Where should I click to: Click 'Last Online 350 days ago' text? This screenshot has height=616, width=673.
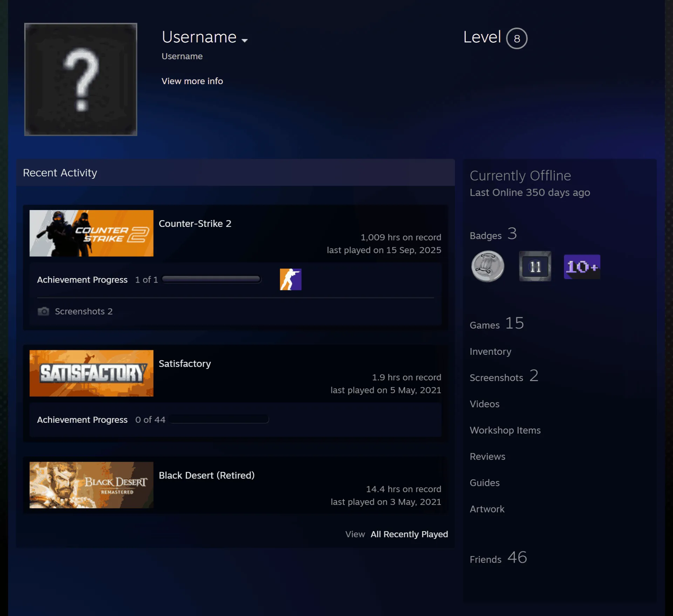click(530, 192)
